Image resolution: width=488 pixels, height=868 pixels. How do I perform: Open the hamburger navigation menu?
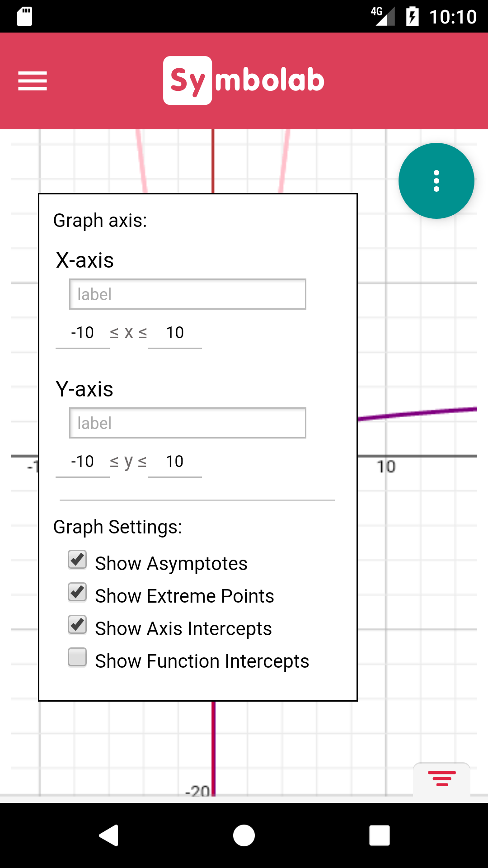[x=32, y=81]
